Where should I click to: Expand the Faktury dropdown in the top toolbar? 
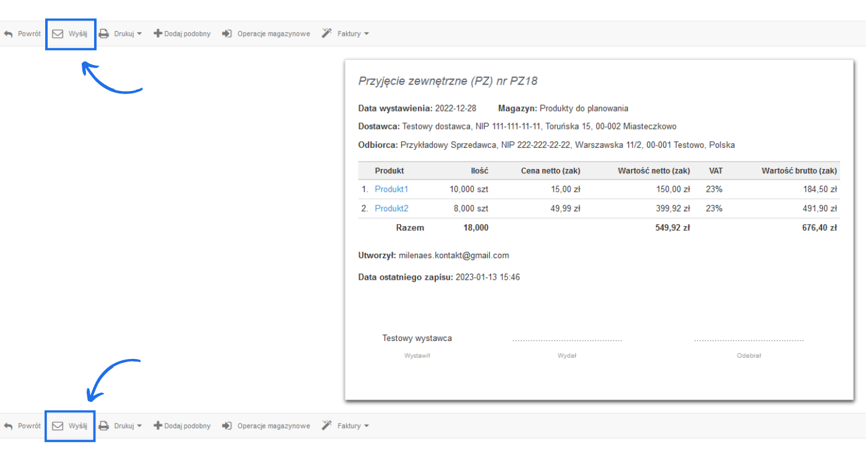[345, 34]
